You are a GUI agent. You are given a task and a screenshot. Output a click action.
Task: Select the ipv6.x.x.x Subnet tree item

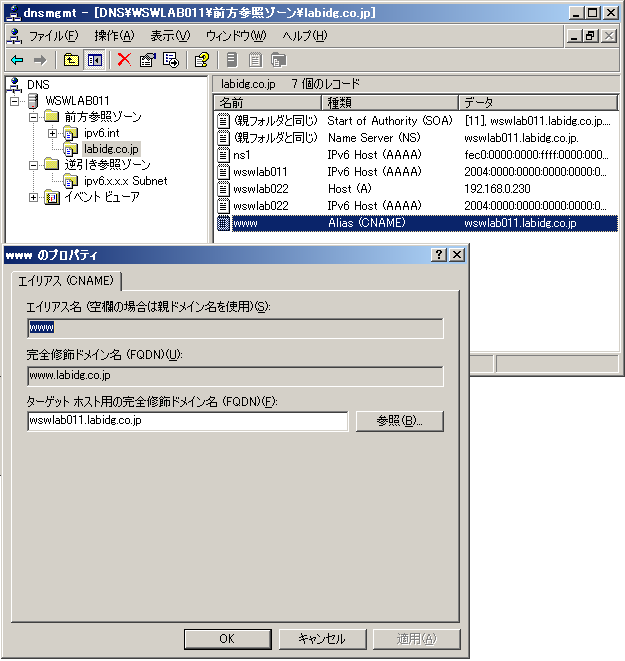[x=125, y=181]
